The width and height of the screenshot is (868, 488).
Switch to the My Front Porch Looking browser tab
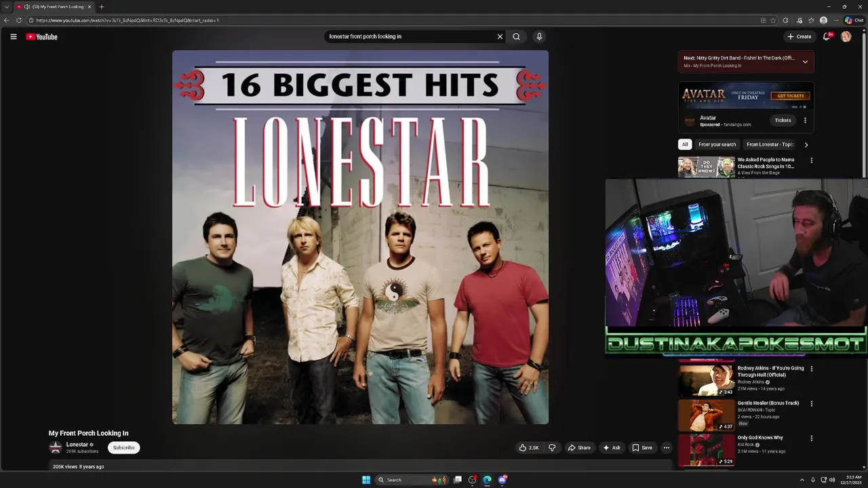pyautogui.click(x=54, y=7)
